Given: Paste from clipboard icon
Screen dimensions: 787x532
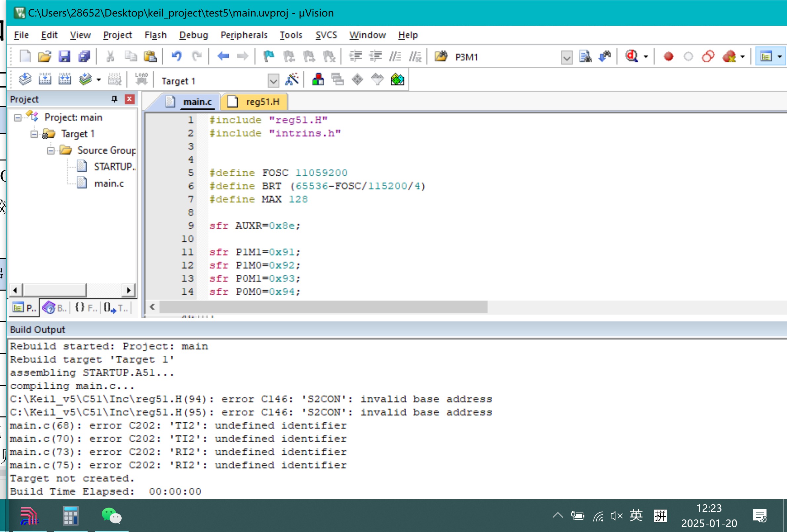Looking at the screenshot, I should [x=150, y=56].
